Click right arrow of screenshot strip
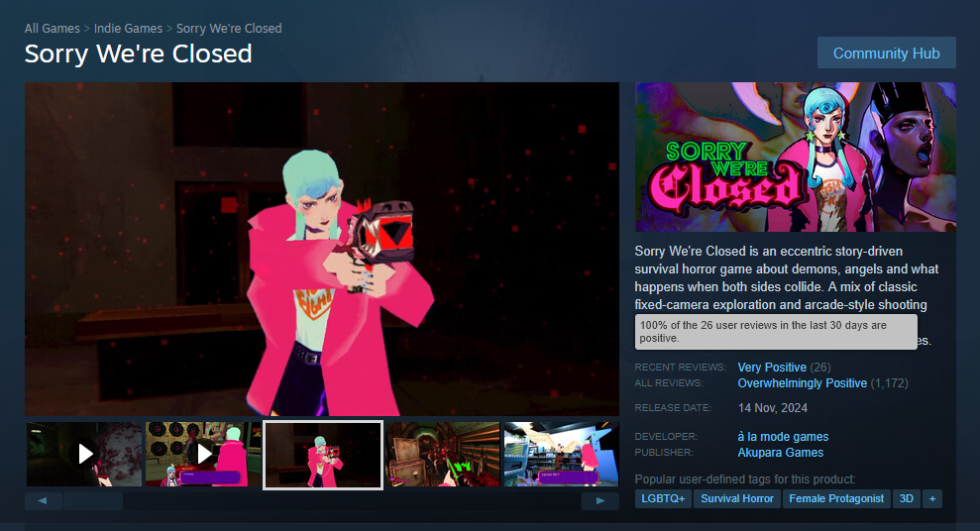 pos(600,501)
